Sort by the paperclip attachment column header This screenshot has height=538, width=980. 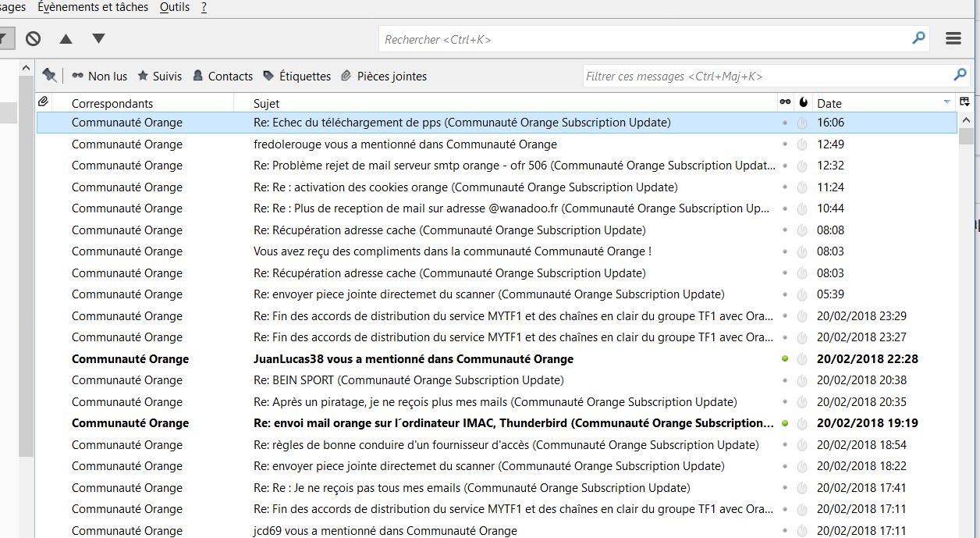coord(44,102)
